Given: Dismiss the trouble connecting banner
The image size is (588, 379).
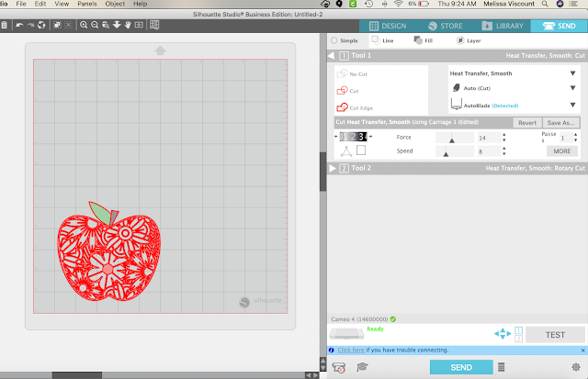Looking at the screenshot, I should pos(583,351).
